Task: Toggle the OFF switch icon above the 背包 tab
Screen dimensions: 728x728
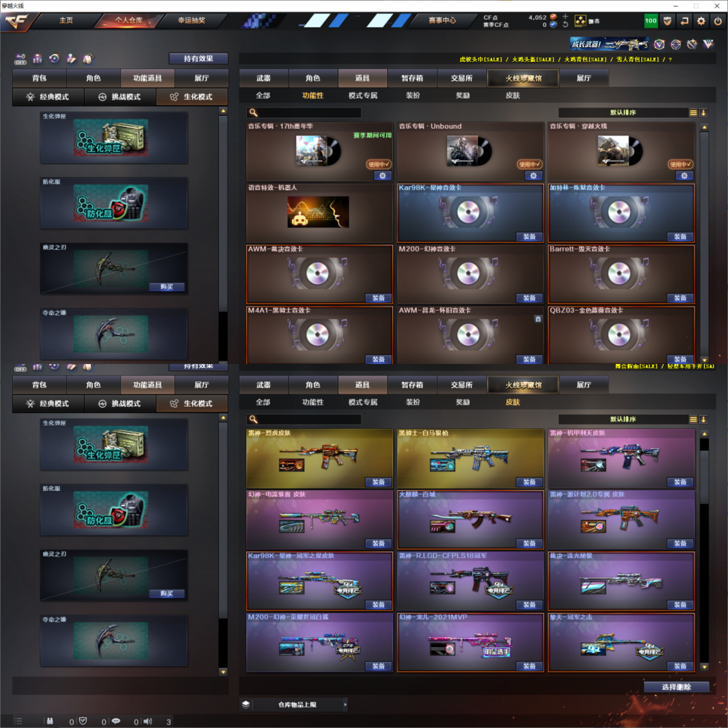Action: click(x=20, y=59)
